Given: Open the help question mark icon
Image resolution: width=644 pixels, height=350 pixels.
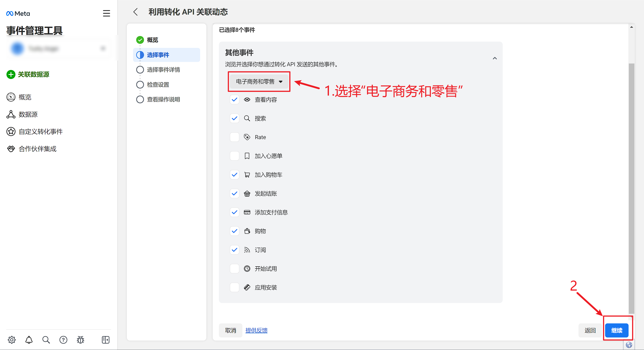Looking at the screenshot, I should point(63,340).
